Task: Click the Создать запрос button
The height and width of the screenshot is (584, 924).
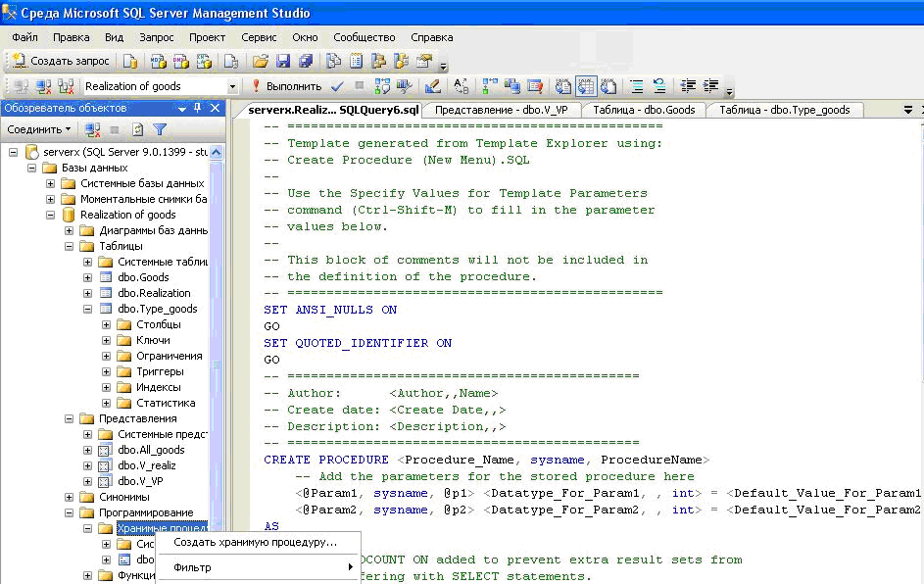Action: click(60, 61)
